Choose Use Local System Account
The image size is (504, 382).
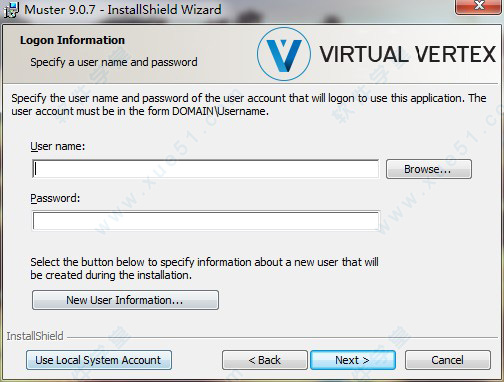[99, 360]
